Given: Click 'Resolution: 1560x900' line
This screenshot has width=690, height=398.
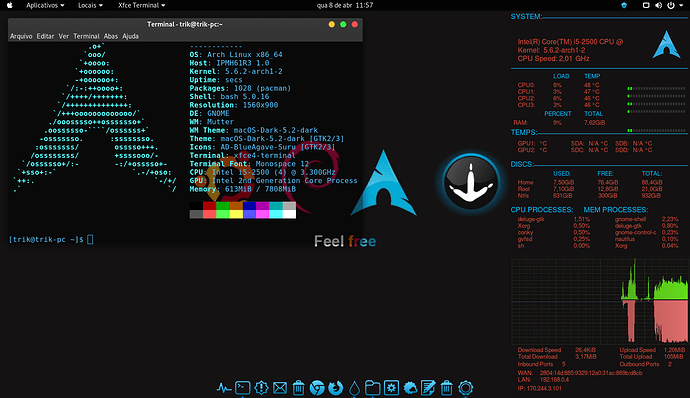Looking at the screenshot, I should click(x=234, y=105).
